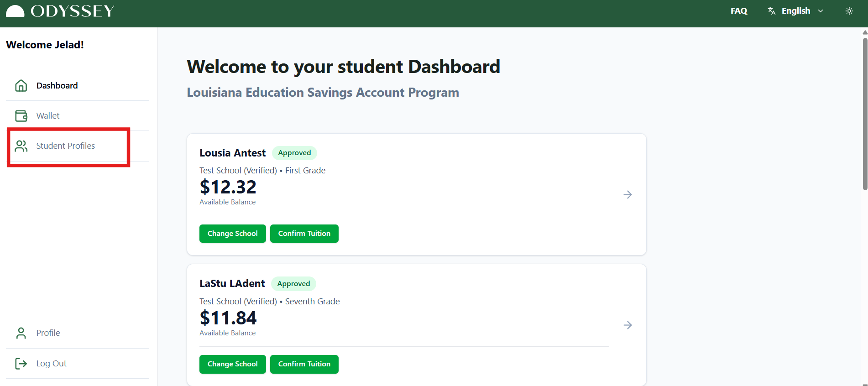Open the Wallet menu item

pyautogui.click(x=48, y=116)
